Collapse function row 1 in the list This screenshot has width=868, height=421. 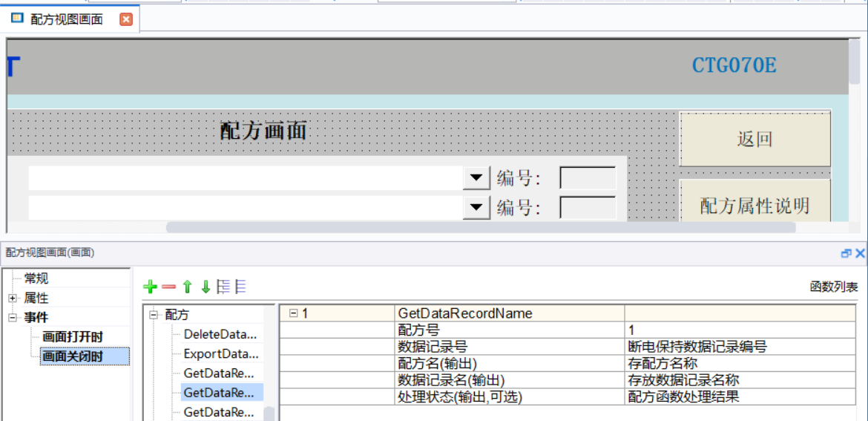[x=294, y=313]
